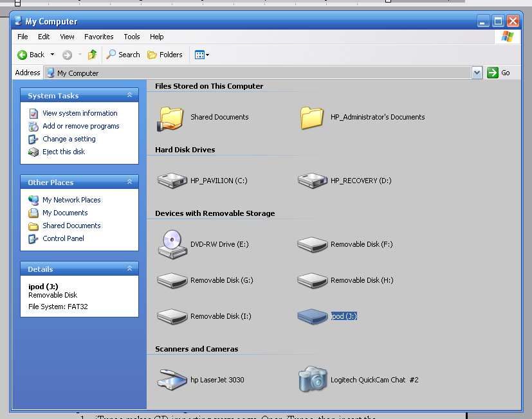532x419 pixels.
Task: Open the Back history dropdown arrow
Action: pyautogui.click(x=52, y=54)
